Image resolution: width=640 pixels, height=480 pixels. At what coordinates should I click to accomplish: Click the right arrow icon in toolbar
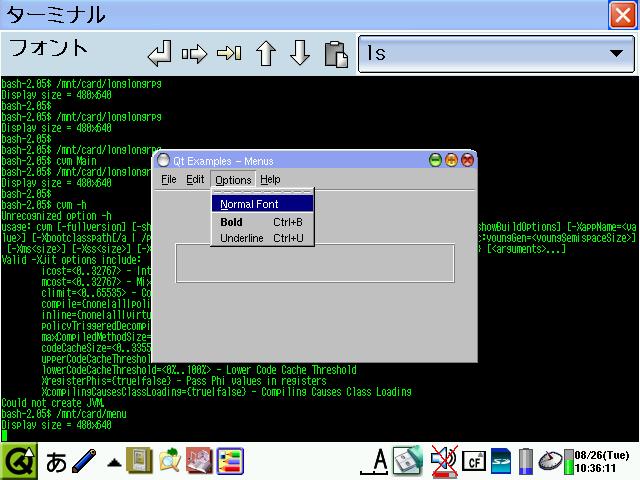tap(195, 53)
